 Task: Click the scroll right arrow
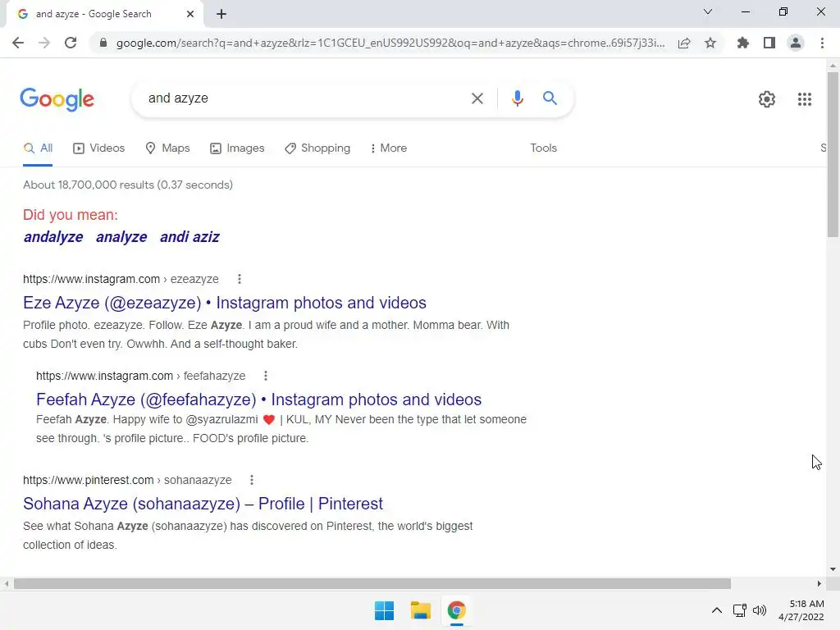(x=819, y=583)
